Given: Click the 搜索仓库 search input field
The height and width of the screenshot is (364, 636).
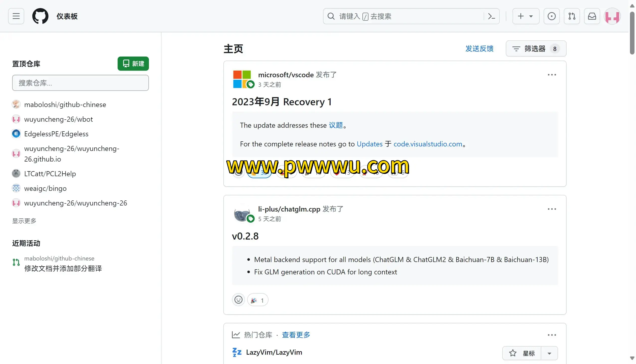Looking at the screenshot, I should (x=80, y=83).
